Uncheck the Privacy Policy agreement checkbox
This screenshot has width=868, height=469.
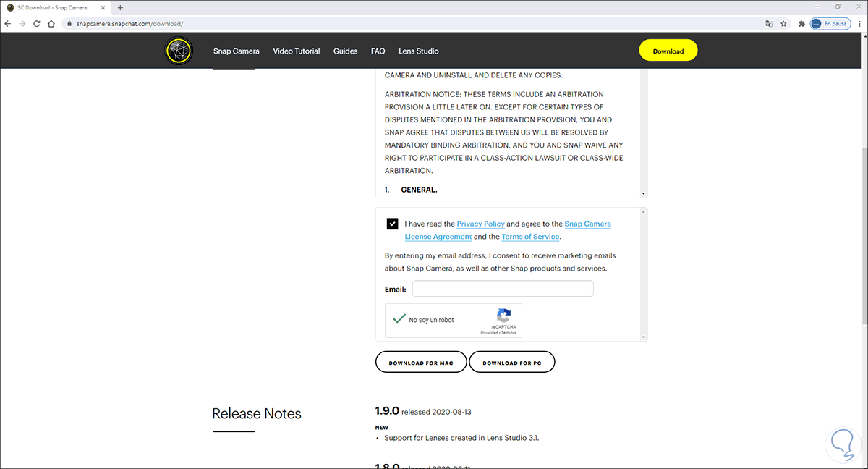tap(392, 224)
